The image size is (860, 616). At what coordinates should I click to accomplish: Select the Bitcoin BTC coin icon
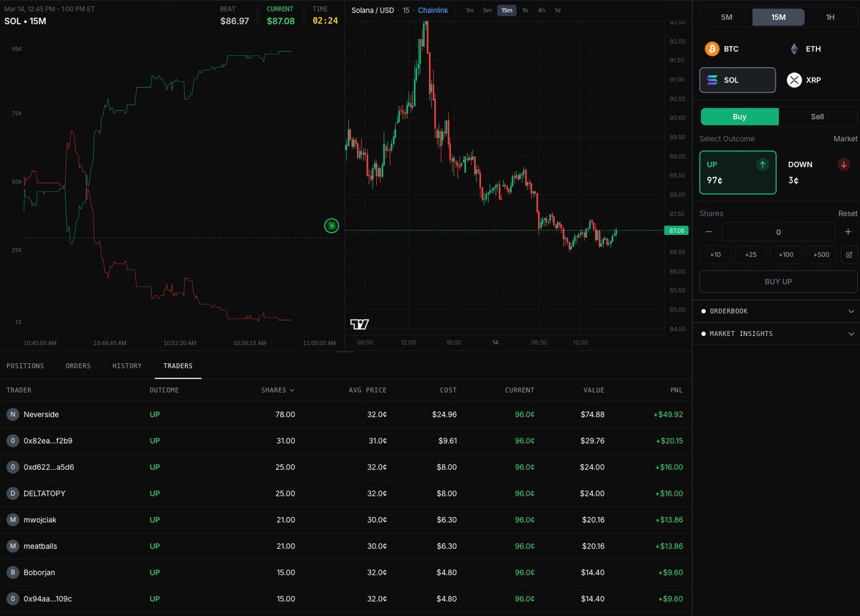[712, 49]
